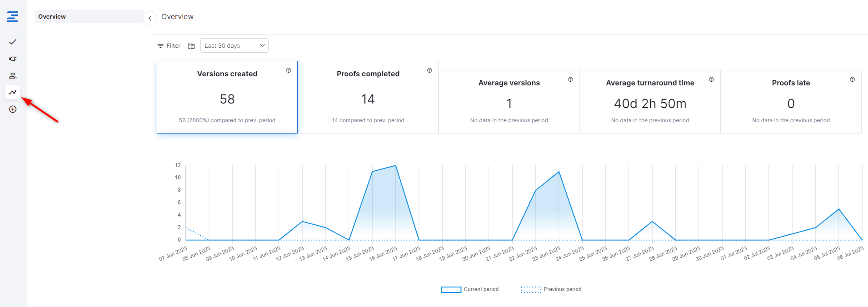Open the people icon in sidebar
Image resolution: width=868 pixels, height=307 pixels.
[x=13, y=75]
